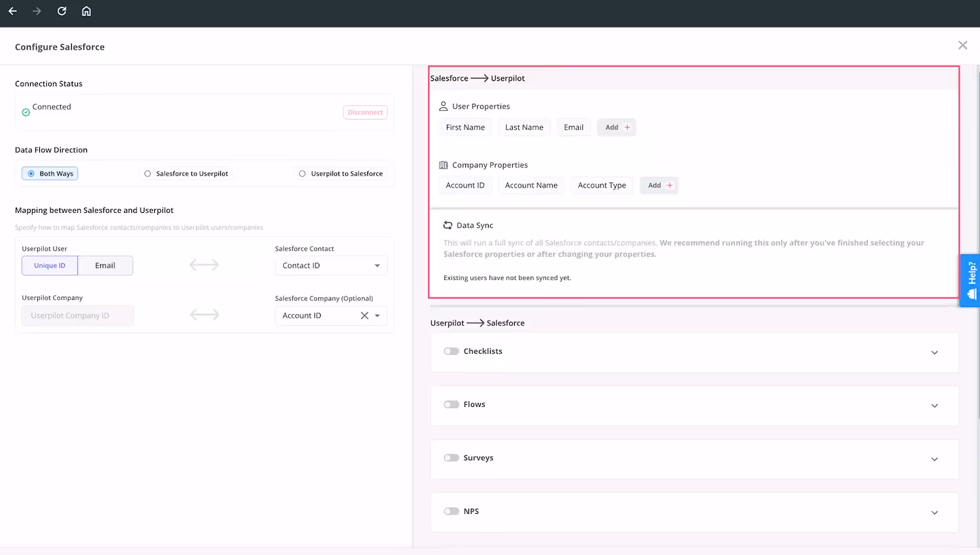
Task: Enable the Flows toggle
Action: pyautogui.click(x=451, y=405)
